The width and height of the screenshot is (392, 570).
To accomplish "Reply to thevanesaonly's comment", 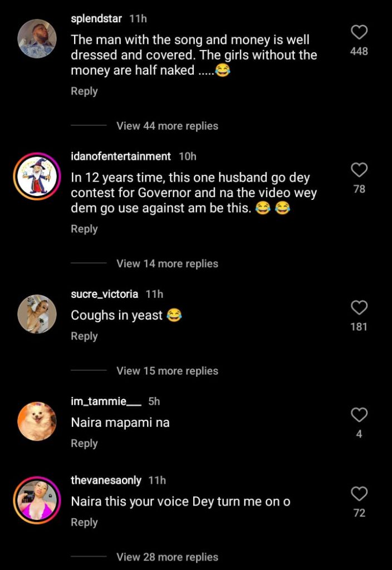I will (x=84, y=522).
